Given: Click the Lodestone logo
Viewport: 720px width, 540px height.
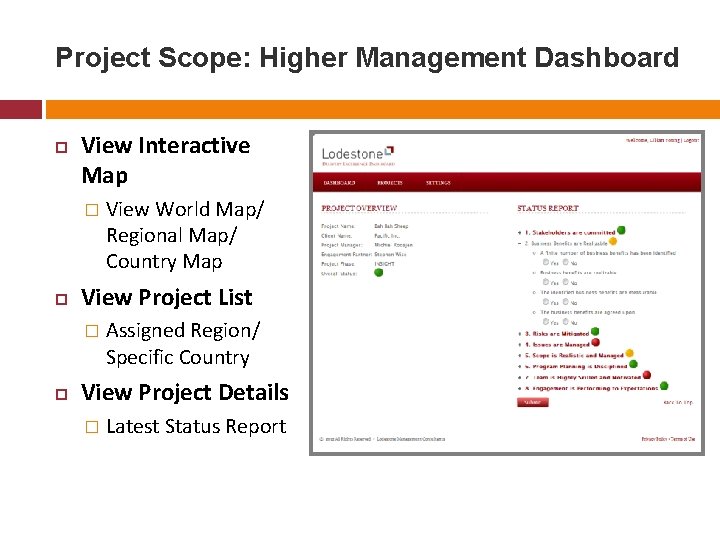Looking at the screenshot, I should [x=358, y=156].
